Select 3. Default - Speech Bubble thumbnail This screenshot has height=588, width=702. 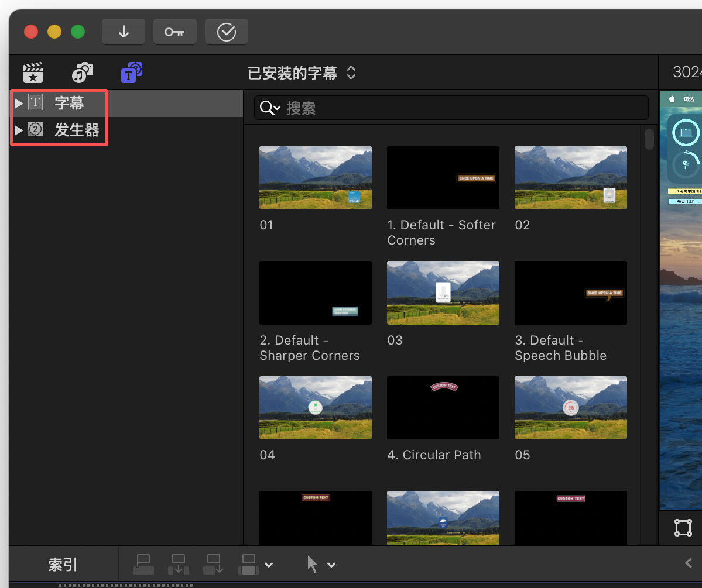(x=571, y=293)
